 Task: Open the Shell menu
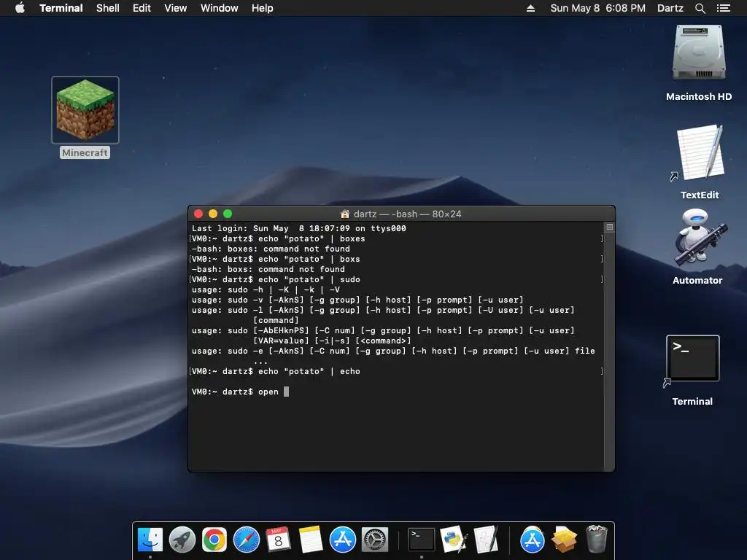click(108, 8)
